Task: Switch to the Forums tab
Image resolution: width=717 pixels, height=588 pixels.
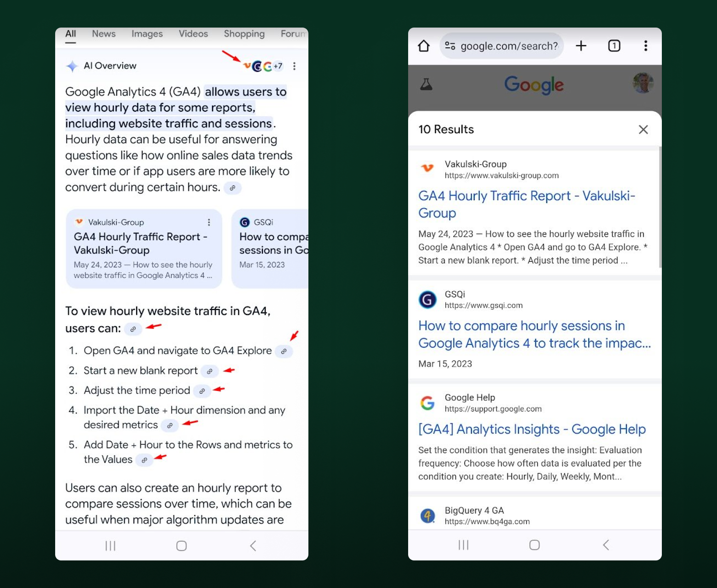Action: coord(294,34)
